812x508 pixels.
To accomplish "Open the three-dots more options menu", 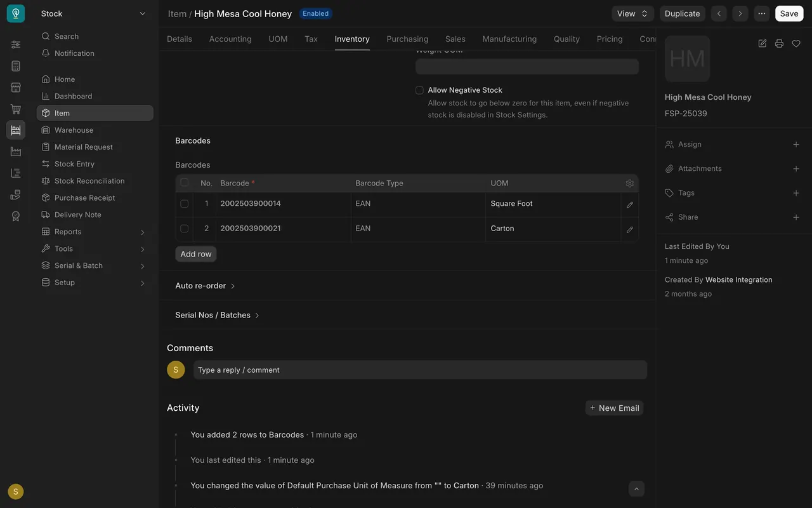I will (761, 13).
